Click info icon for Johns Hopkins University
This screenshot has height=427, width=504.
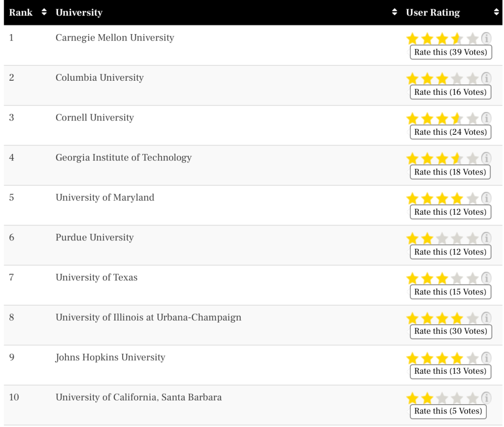[486, 358]
